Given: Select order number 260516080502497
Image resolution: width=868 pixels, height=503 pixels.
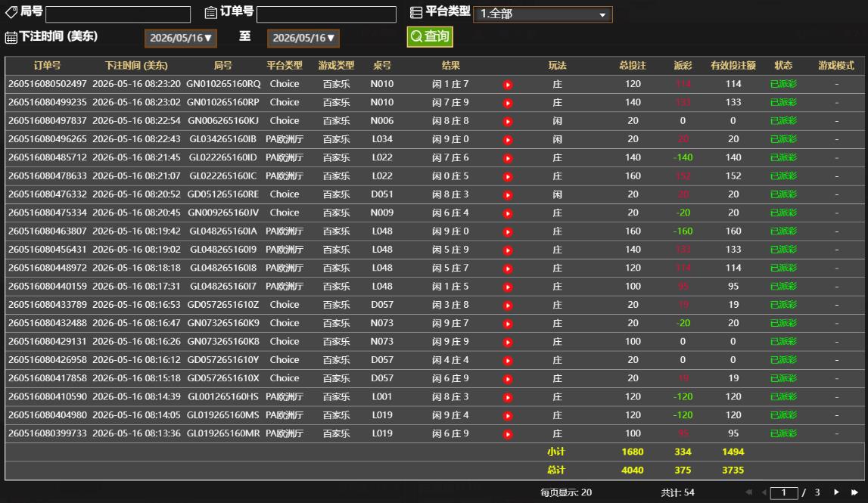Looking at the screenshot, I should tap(48, 83).
